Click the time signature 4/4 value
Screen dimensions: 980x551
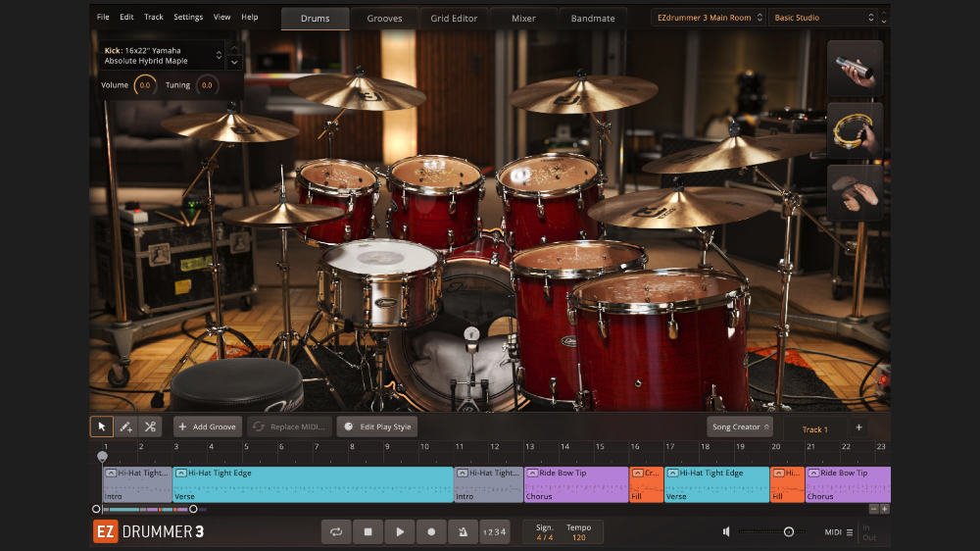click(544, 537)
